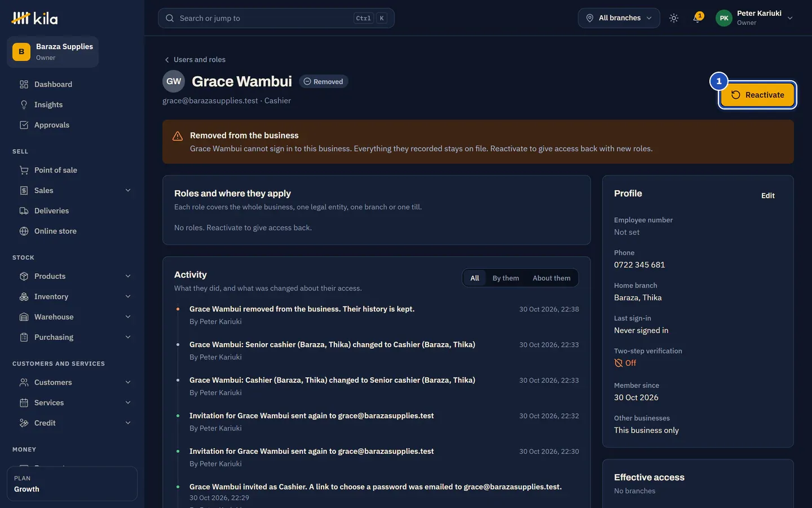Click the Kila logo
The width and height of the screenshot is (812, 508).
[34, 18]
